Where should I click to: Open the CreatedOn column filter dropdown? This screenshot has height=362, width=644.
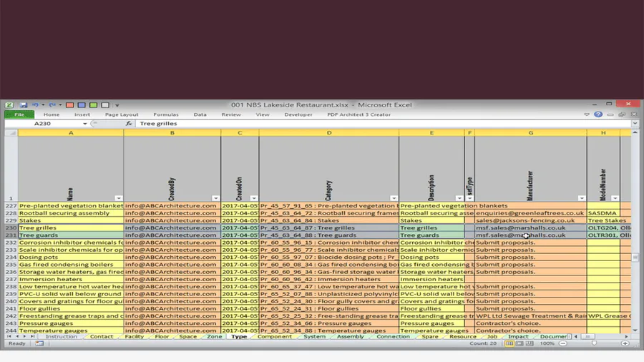point(254,198)
